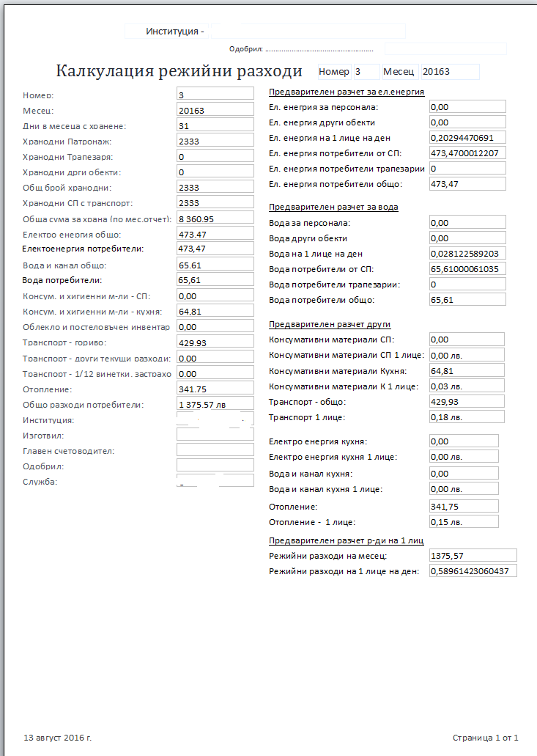Click the Електоенергия потребители field

point(215,249)
